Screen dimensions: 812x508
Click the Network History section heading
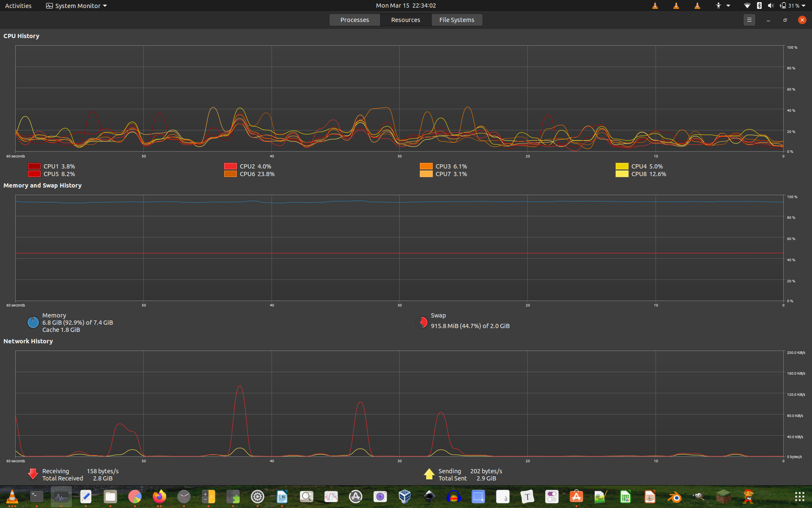point(28,341)
